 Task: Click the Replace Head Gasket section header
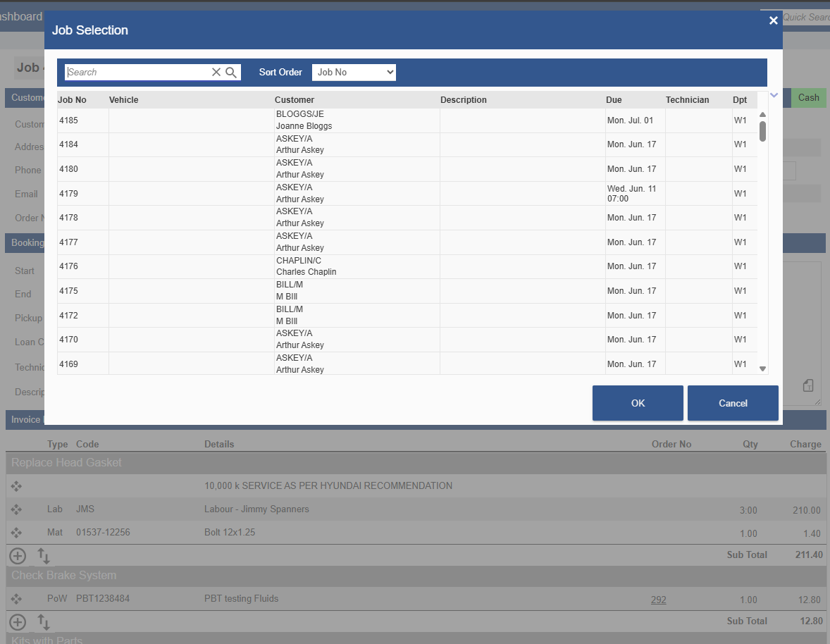(416, 463)
